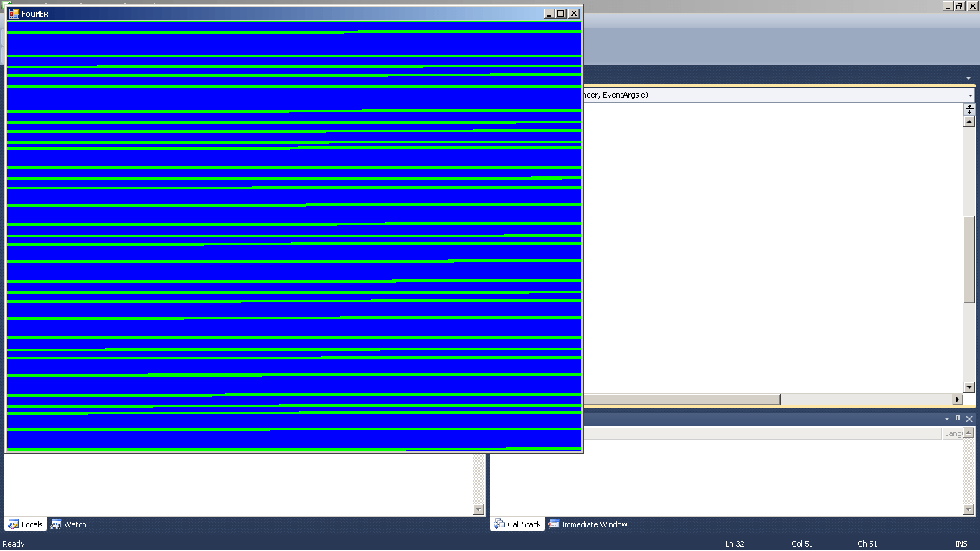Viewport: 980px width, 551px height.
Task: Click the code editor scroll right arrow
Action: click(958, 400)
